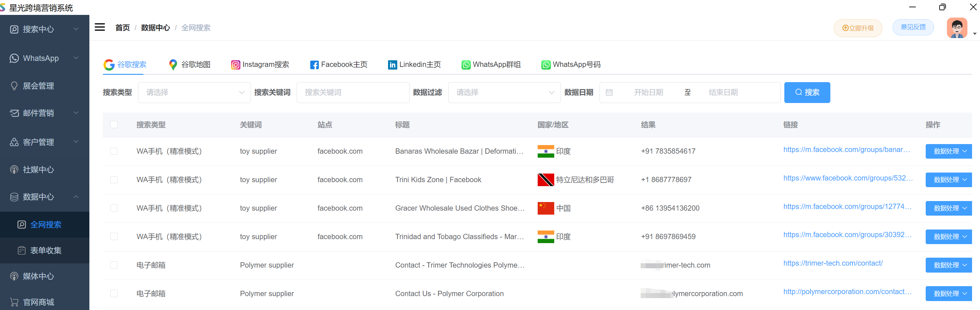Switch to the Linkedin主页 tab
The image size is (980, 310).
tap(414, 65)
